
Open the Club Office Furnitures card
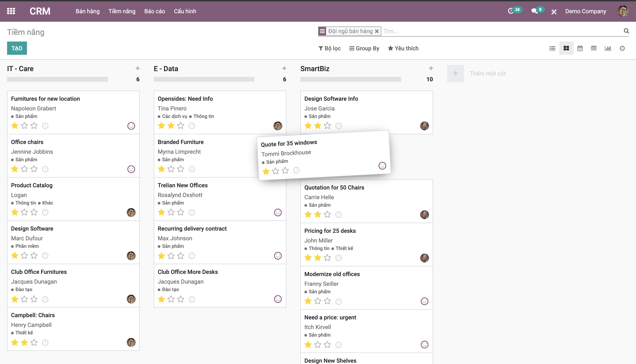tap(73, 286)
